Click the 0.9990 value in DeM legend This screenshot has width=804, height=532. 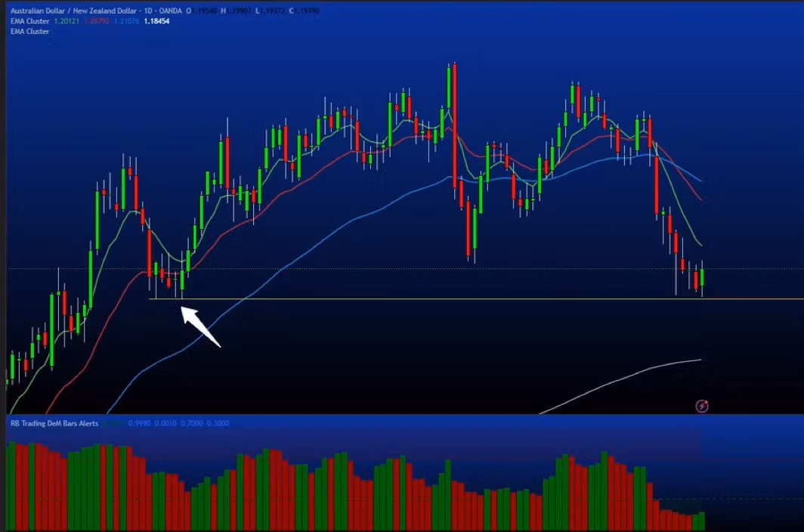(x=139, y=423)
